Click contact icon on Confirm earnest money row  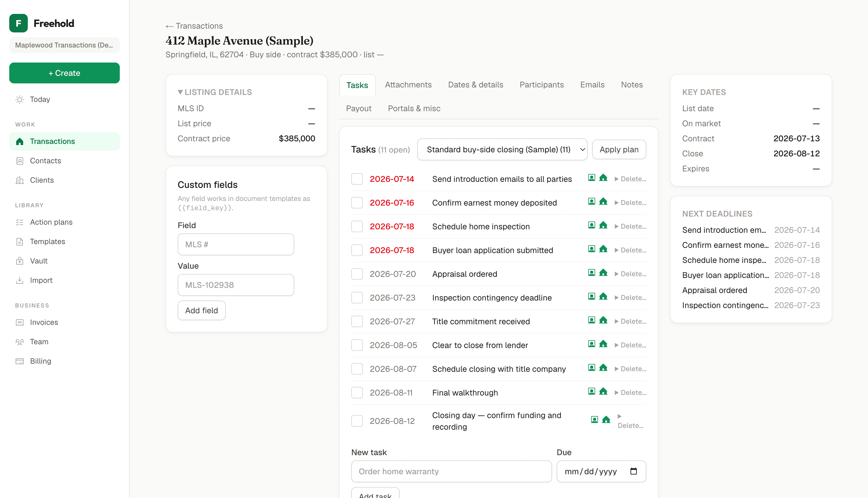point(591,202)
